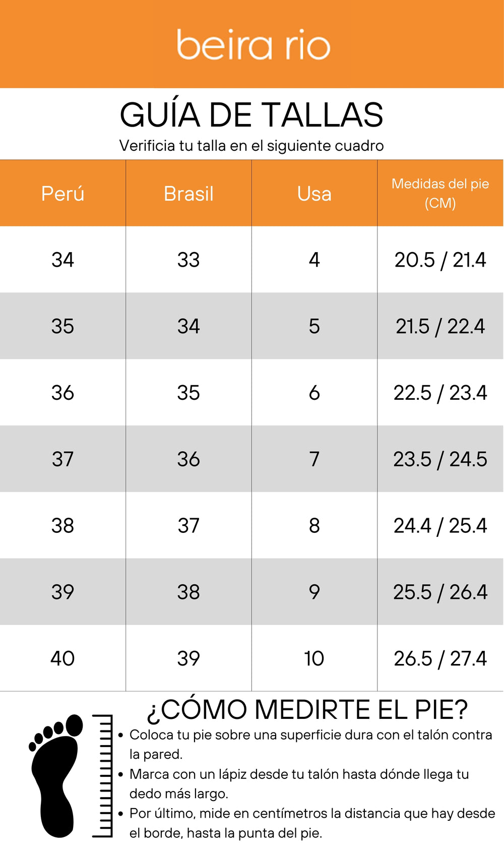The height and width of the screenshot is (851, 504).
Task: Select the Brasil column header
Action: point(188,194)
